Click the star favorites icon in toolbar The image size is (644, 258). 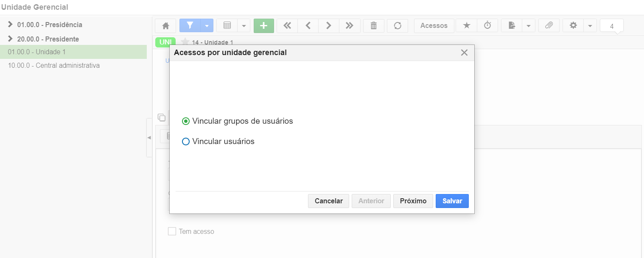467,26
